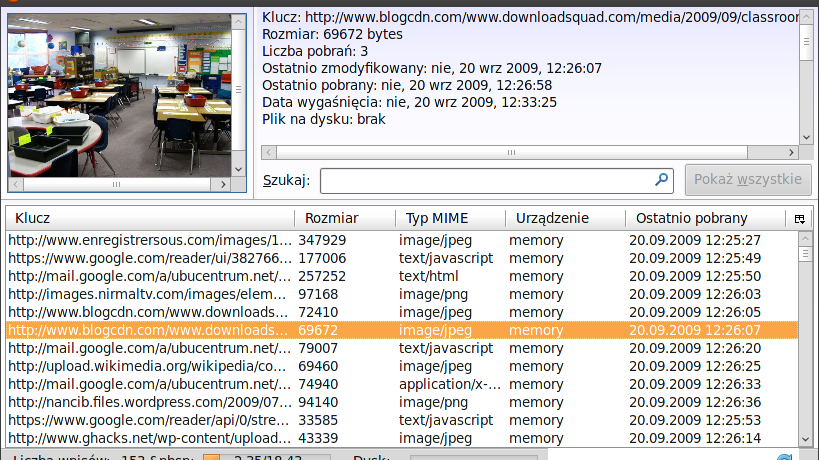Click right arrow of image preview horizontal scrollbar
Screen dimensions: 819x460
[x=224, y=184]
